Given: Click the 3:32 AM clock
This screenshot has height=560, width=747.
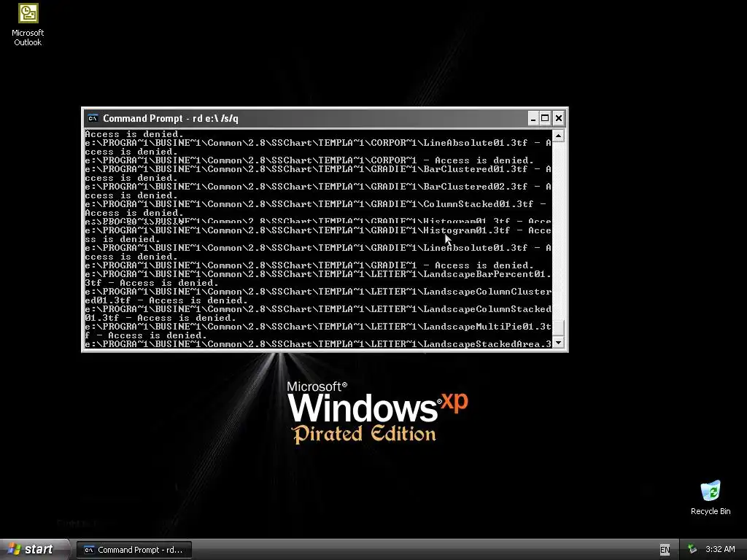Looking at the screenshot, I should 720,550.
